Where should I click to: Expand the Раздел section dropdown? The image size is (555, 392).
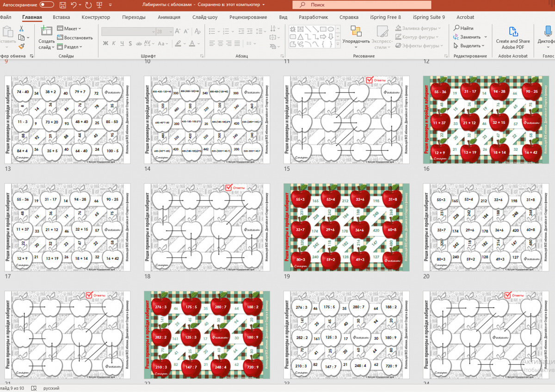coord(70,47)
